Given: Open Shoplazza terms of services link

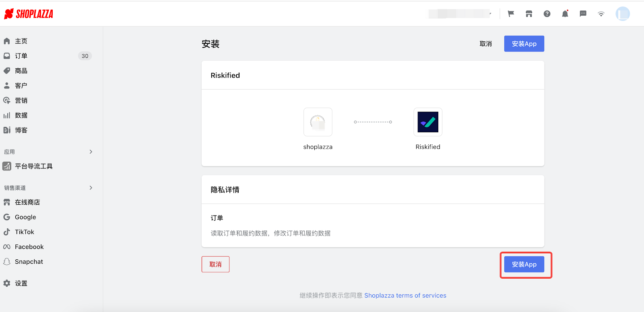Looking at the screenshot, I should pyautogui.click(x=405, y=296).
